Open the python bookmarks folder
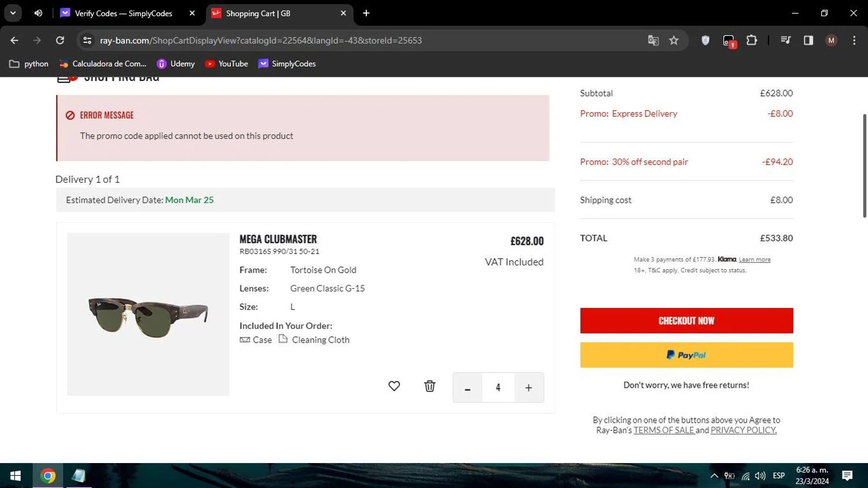The height and width of the screenshot is (488, 868). click(29, 64)
